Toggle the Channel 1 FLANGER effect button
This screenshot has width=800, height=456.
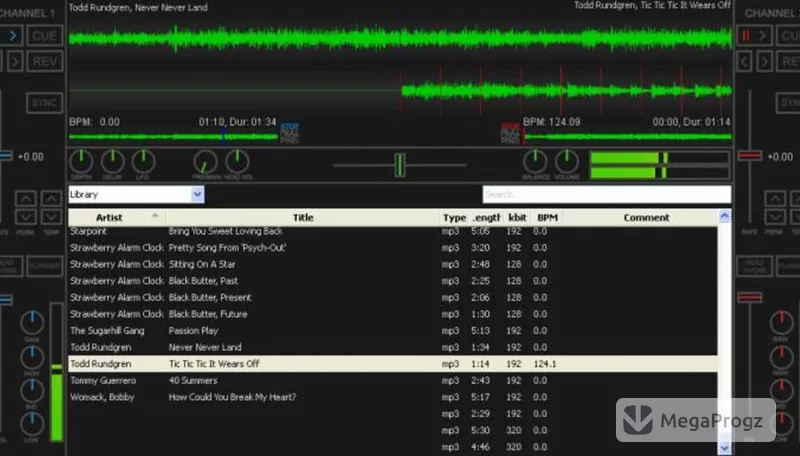click(45, 266)
